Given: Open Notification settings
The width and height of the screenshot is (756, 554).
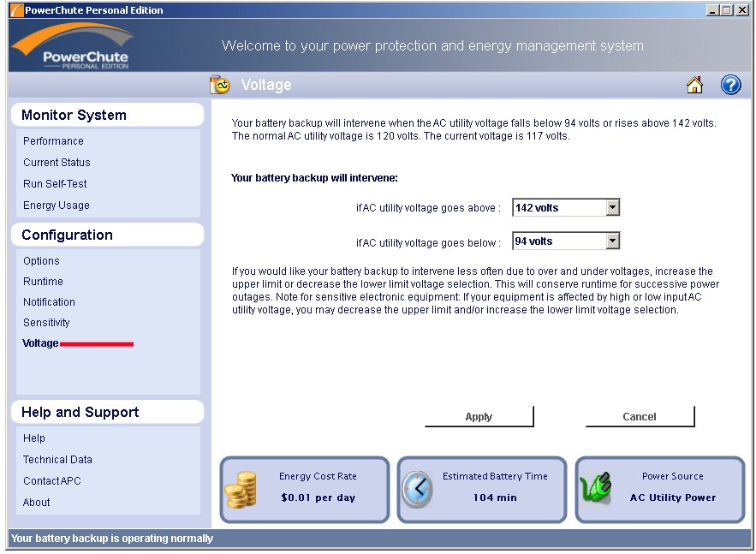Looking at the screenshot, I should [49, 302].
